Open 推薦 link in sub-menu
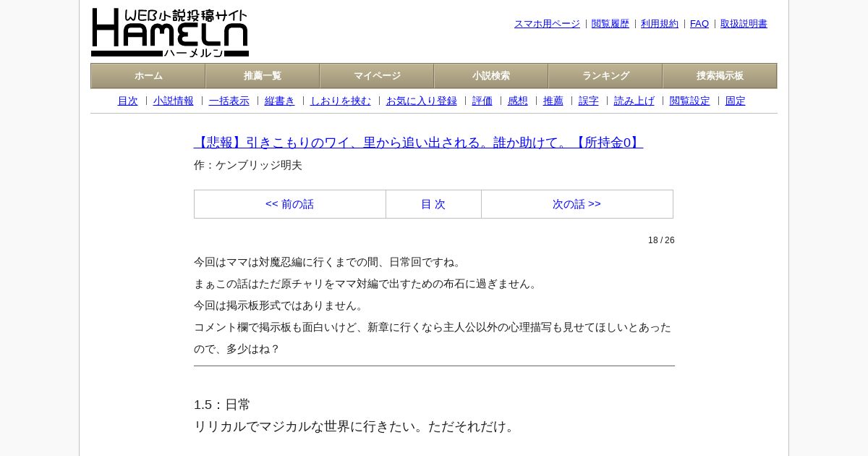The height and width of the screenshot is (456, 868). 553,101
